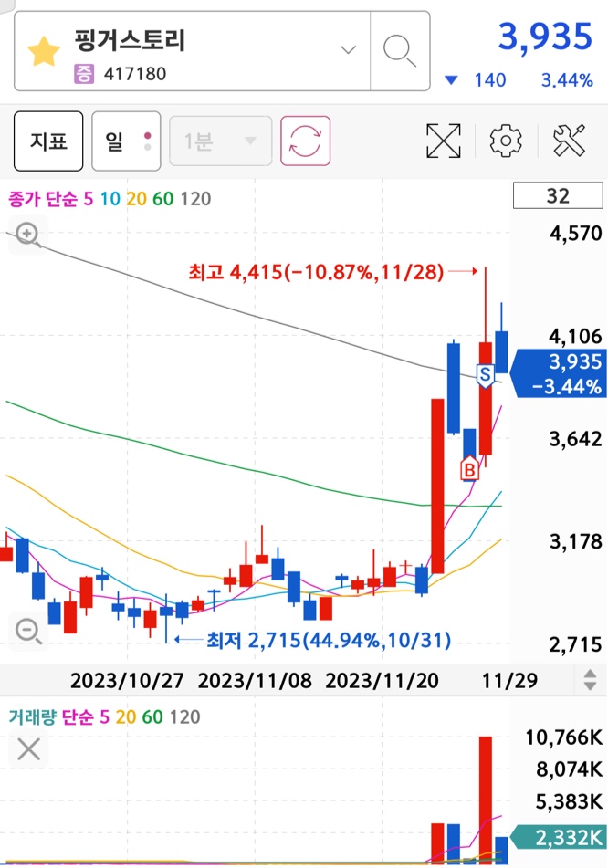Zoom in with the plus magnifier
Screen dimensions: 608x868
[x=28, y=235]
